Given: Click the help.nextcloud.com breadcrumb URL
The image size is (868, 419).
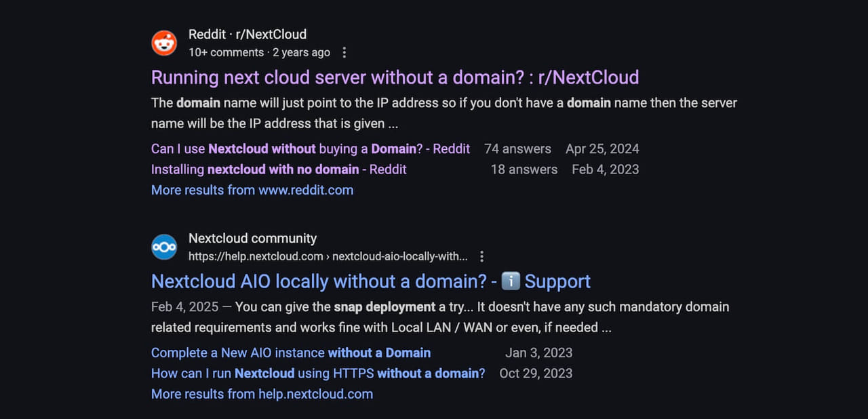Looking at the screenshot, I should click(x=328, y=256).
